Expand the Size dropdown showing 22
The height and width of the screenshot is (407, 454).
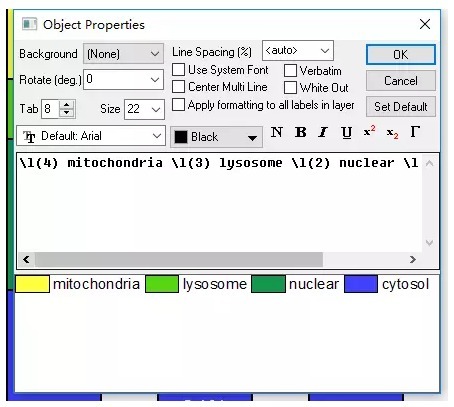click(144, 109)
